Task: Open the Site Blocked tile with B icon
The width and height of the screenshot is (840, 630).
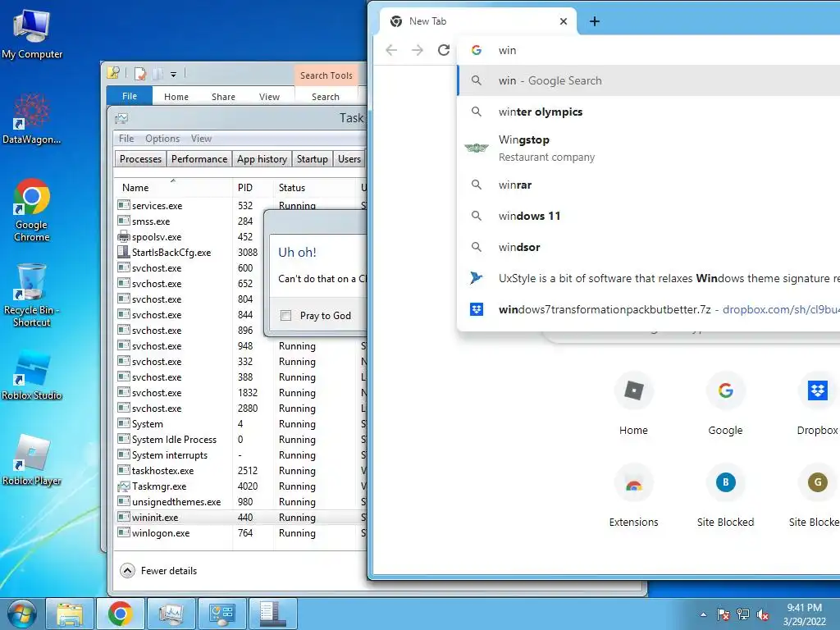Action: click(x=725, y=495)
